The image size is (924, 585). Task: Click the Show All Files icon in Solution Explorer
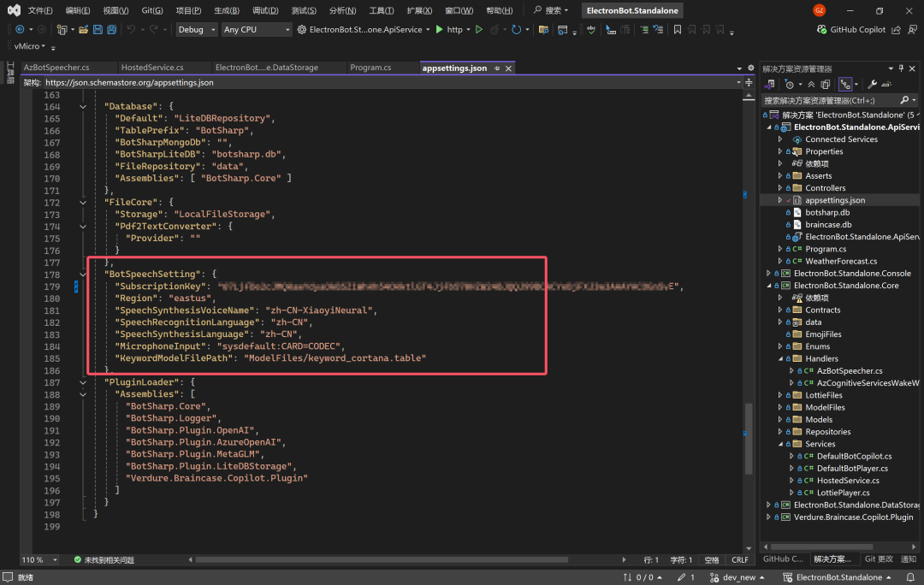coord(825,85)
